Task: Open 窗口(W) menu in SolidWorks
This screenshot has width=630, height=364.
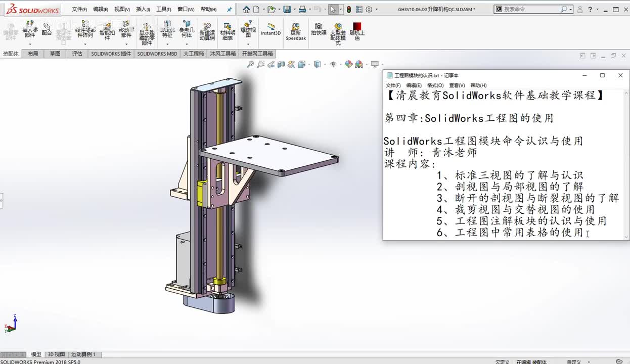Action: coord(186,9)
